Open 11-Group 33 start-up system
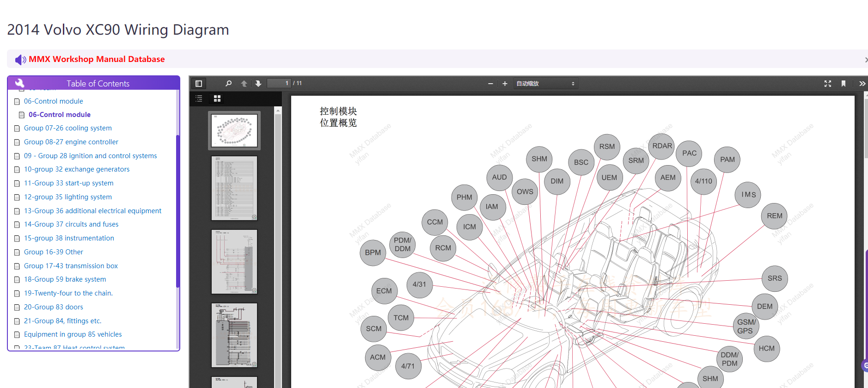This screenshot has height=388, width=868. pos(69,183)
